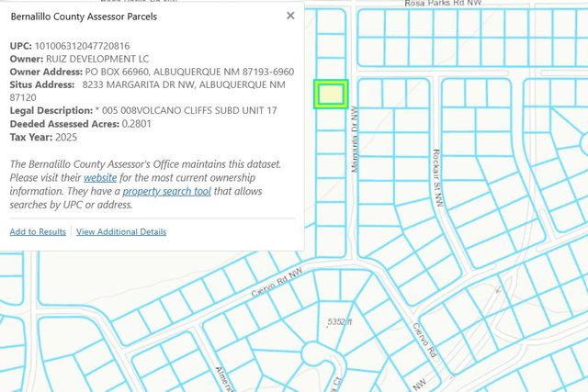Click the Ciervo Rd NW label near the popup
588x392 pixels.
tap(277, 282)
